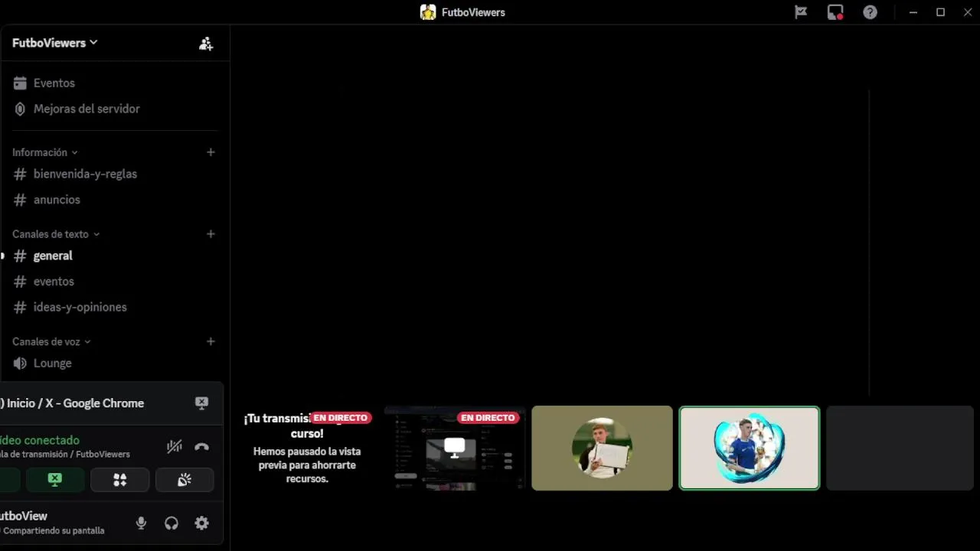The height and width of the screenshot is (551, 980).
Task: Collapse the Información category
Action: point(44,152)
